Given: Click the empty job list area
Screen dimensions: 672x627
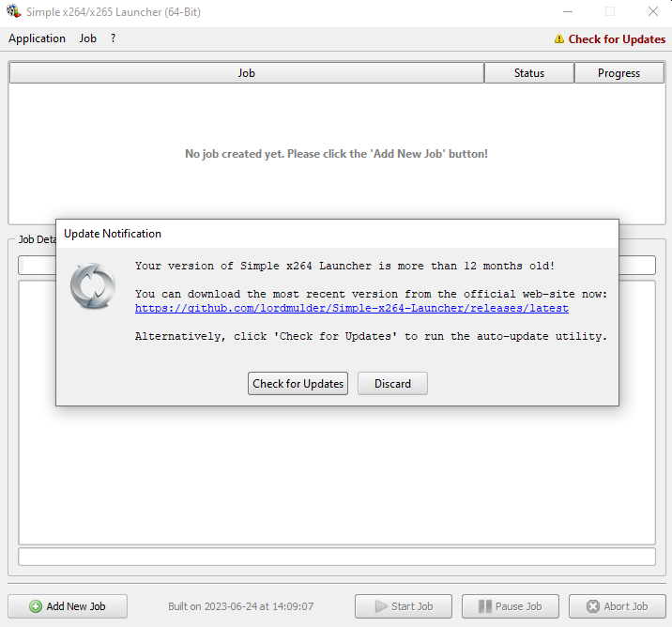Looking at the screenshot, I should pyautogui.click(x=336, y=188).
